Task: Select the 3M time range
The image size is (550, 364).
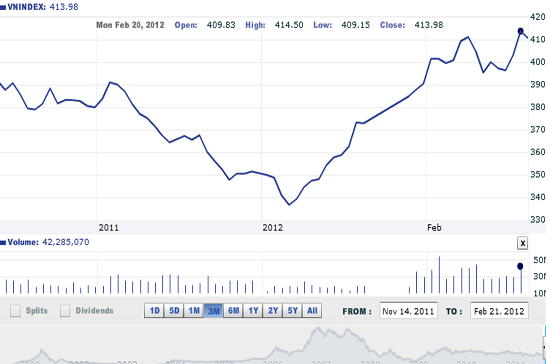Action: click(x=213, y=311)
